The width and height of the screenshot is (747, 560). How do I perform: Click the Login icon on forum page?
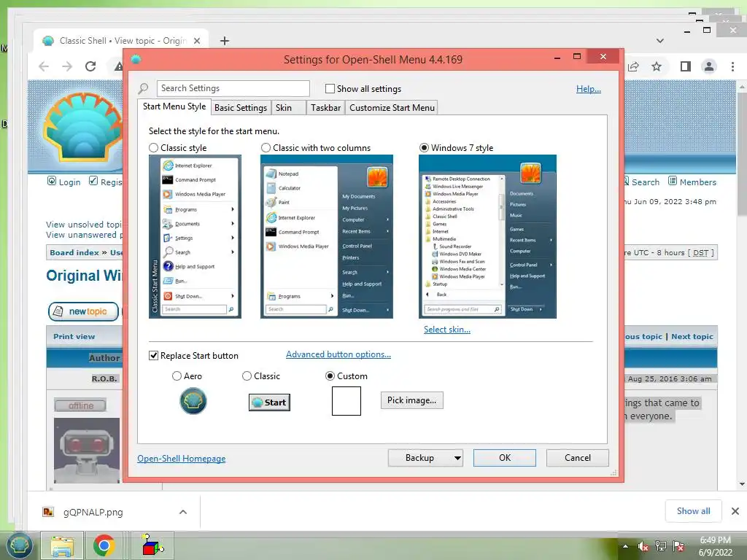[52, 181]
